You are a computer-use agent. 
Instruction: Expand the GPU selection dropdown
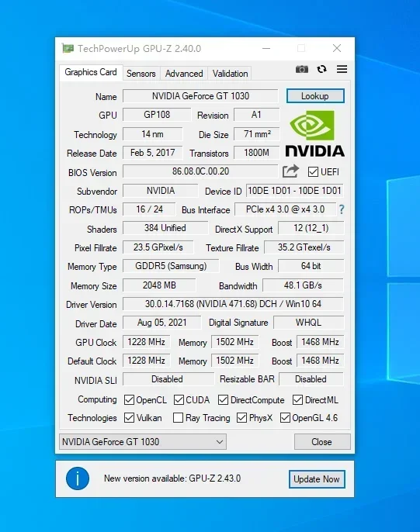[143, 442]
